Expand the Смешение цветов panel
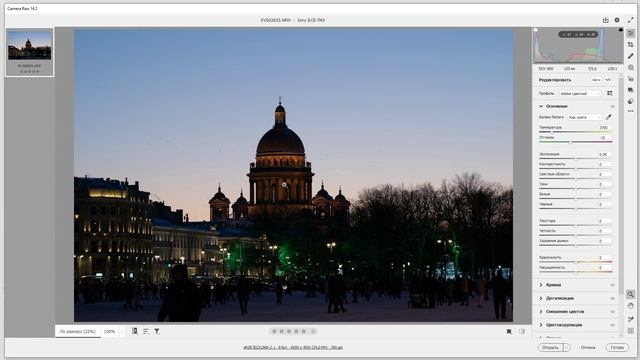640x360 pixels. coord(541,312)
